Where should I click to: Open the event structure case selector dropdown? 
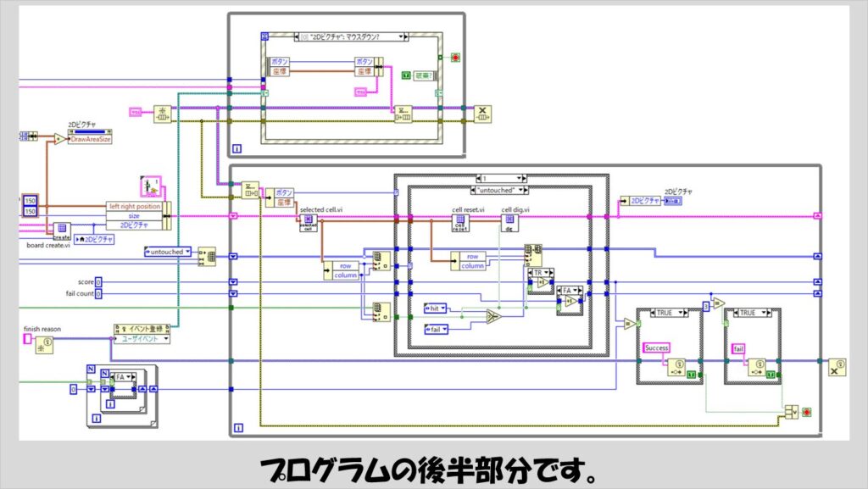point(403,37)
